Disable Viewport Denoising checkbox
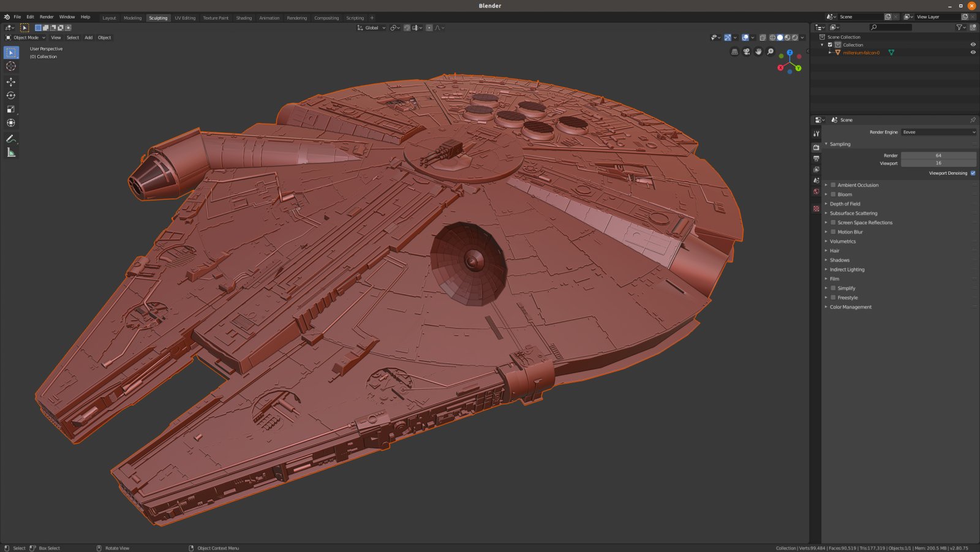The image size is (980, 552). point(973,173)
